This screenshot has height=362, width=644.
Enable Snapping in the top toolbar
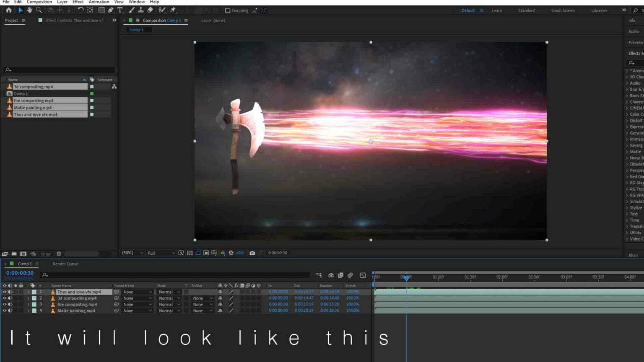pyautogui.click(x=228, y=10)
